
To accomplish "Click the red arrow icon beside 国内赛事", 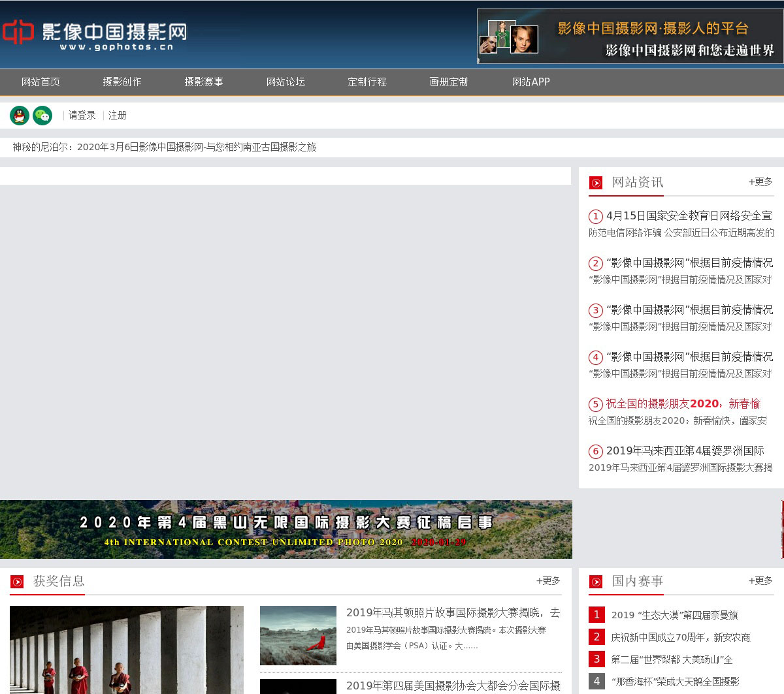I will 595,582.
